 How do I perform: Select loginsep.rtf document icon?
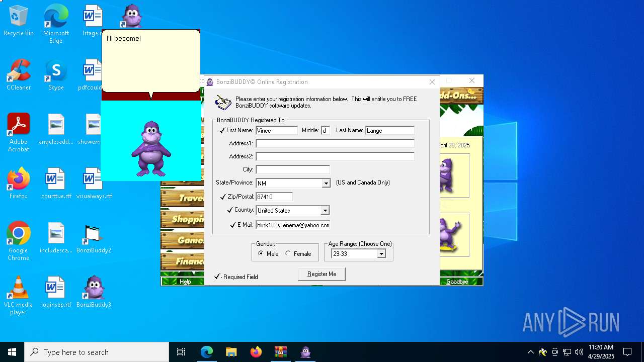(x=56, y=292)
